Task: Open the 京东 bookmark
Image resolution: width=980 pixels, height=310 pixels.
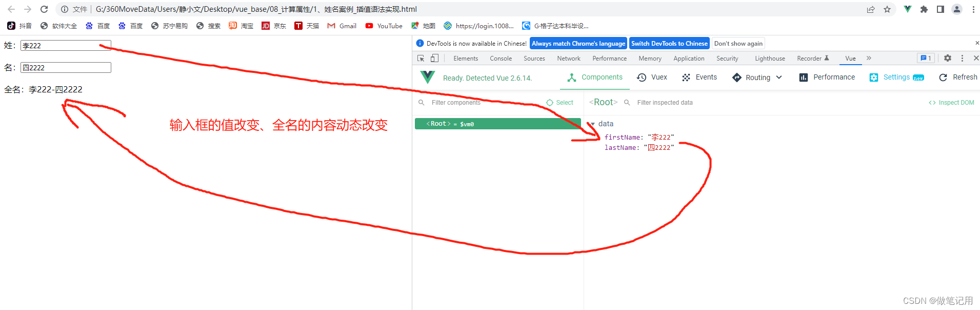Action: (274, 26)
